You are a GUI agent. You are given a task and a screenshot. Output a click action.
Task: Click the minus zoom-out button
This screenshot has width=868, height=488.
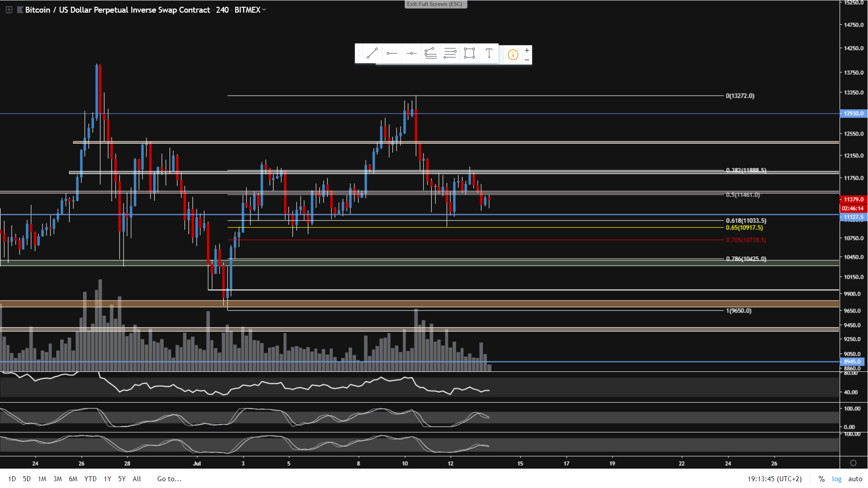point(527,60)
